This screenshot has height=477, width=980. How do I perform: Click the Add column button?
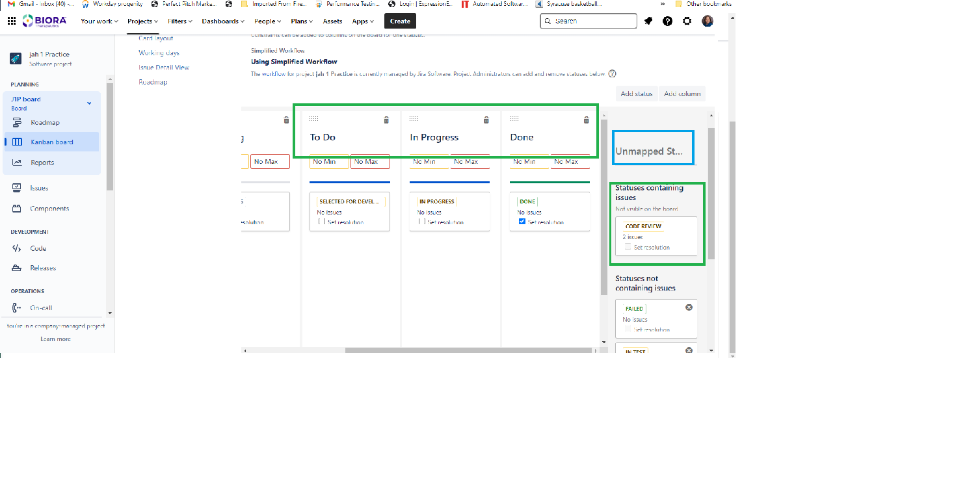click(x=682, y=94)
